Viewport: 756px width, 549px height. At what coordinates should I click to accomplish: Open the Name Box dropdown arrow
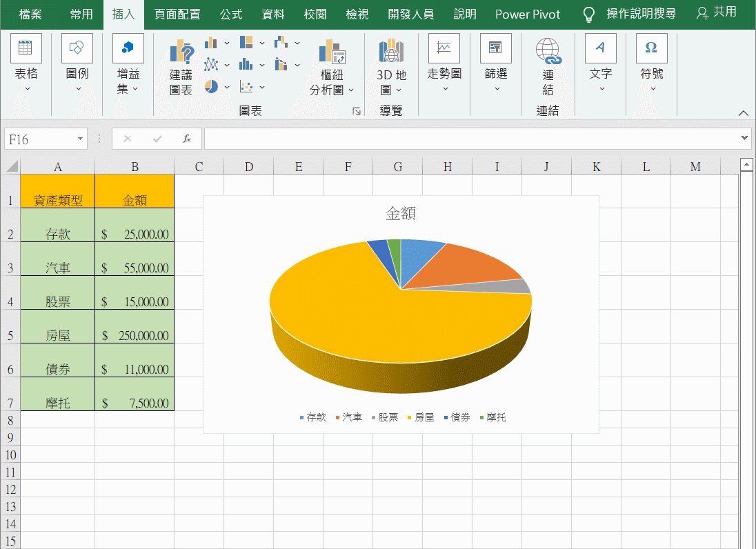point(80,139)
